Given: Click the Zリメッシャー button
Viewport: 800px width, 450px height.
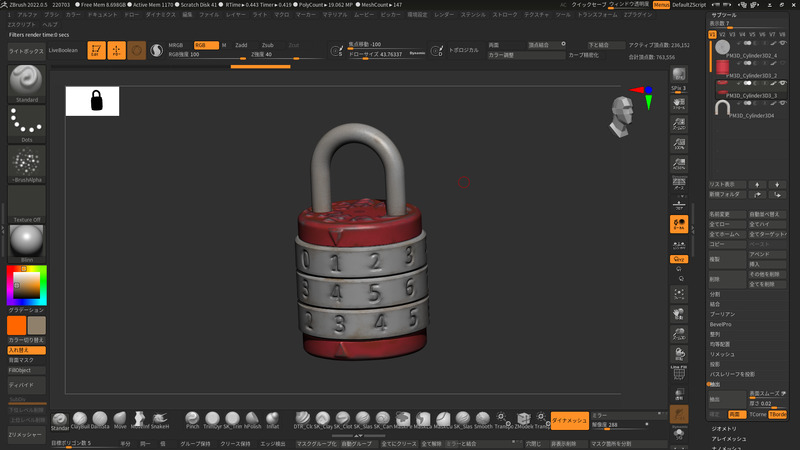Looking at the screenshot, I should 26,434.
